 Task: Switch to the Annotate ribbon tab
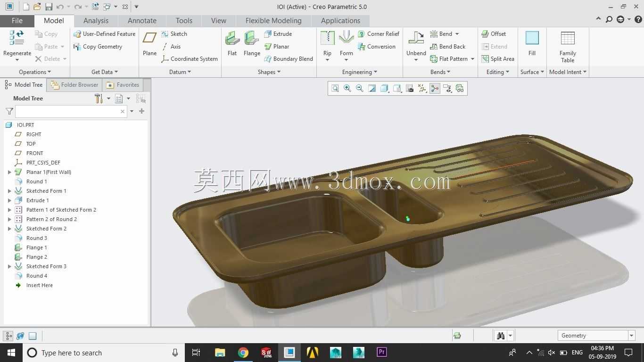pos(142,21)
